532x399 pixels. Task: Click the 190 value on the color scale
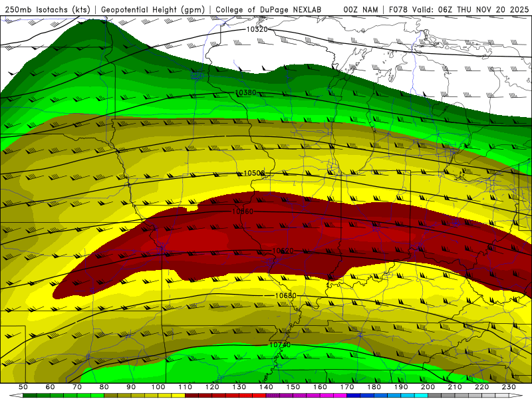point(401,387)
